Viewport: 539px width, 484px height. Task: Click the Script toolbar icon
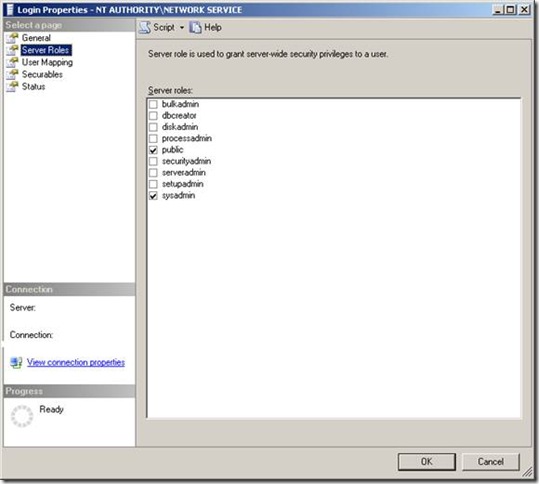[145, 28]
